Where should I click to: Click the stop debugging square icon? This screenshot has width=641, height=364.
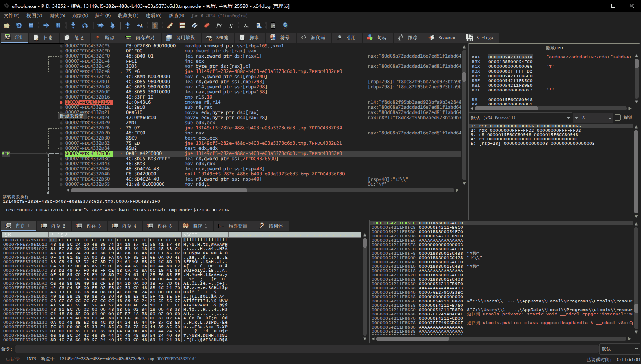31,26
